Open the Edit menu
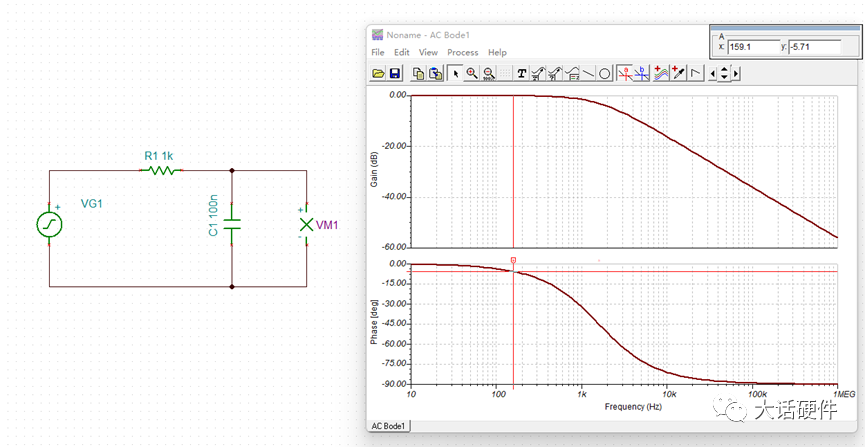 click(402, 52)
